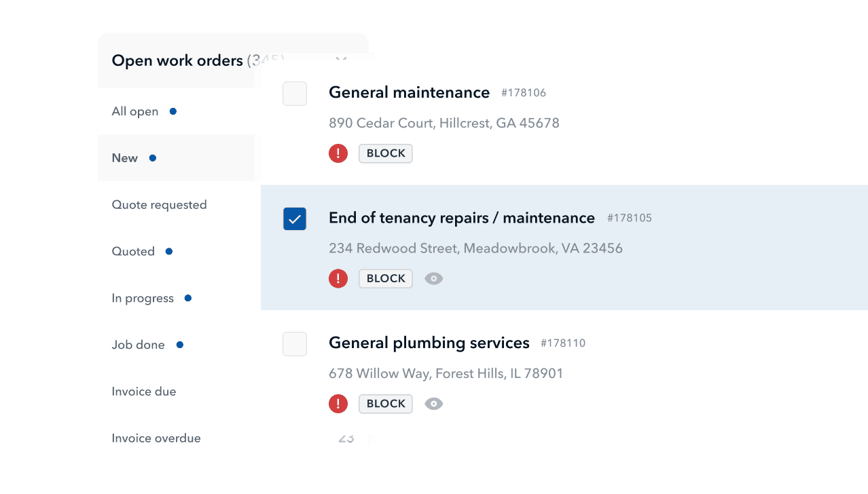Open End of tenancy repairs / maintenance title

[x=462, y=218]
